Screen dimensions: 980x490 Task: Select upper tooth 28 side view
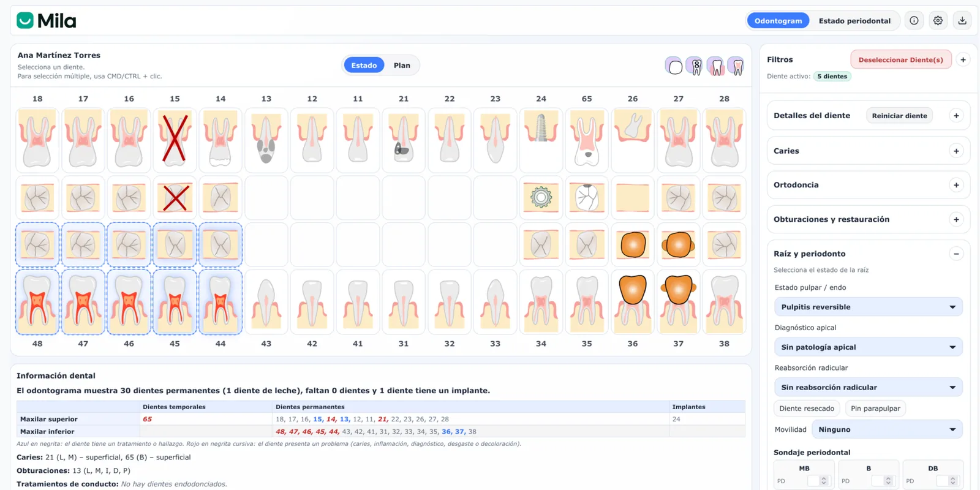click(x=724, y=140)
